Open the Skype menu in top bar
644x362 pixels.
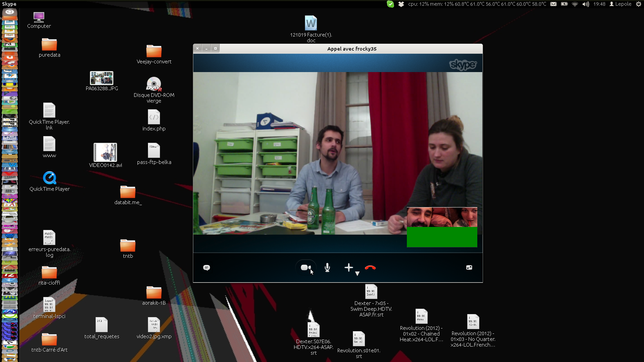(9, 4)
